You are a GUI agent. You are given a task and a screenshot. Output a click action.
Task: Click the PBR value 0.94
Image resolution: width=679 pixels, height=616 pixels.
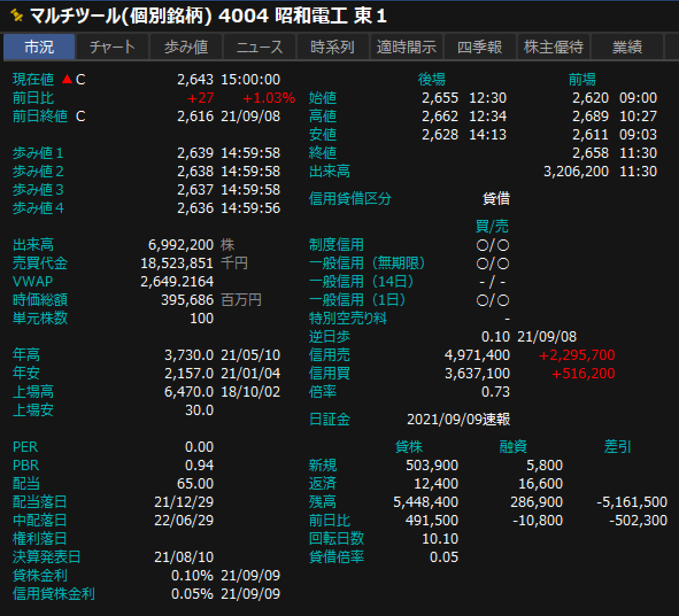pyautogui.click(x=199, y=466)
